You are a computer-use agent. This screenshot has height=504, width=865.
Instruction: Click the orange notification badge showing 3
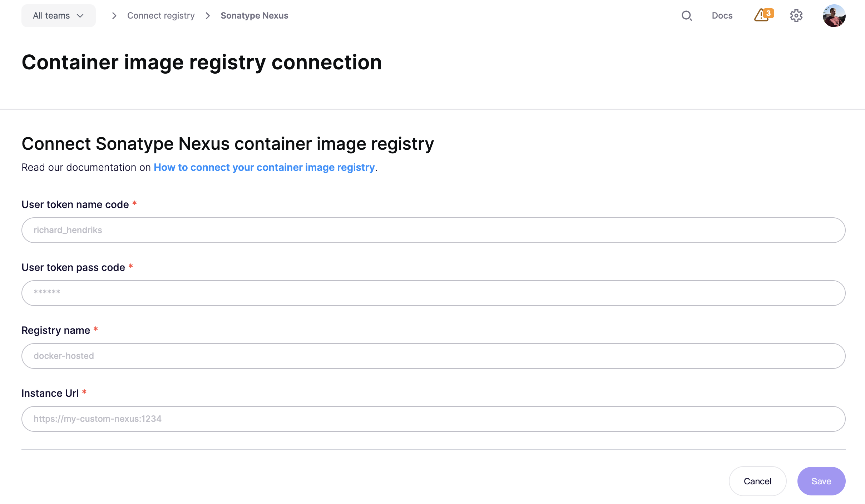(x=768, y=13)
